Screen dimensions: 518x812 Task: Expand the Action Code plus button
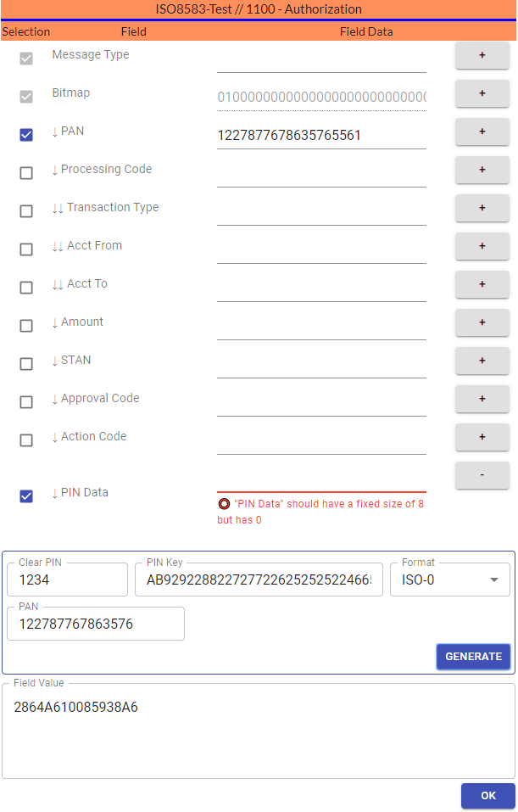482,437
